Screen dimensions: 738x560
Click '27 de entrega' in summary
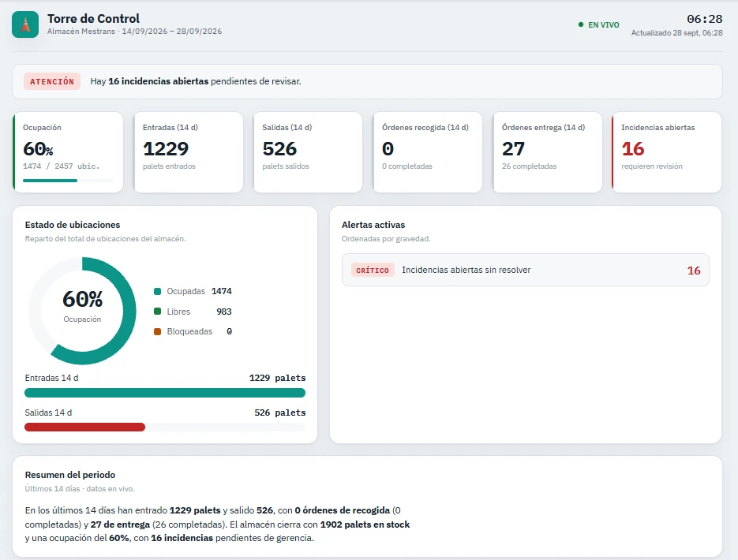coord(120,525)
